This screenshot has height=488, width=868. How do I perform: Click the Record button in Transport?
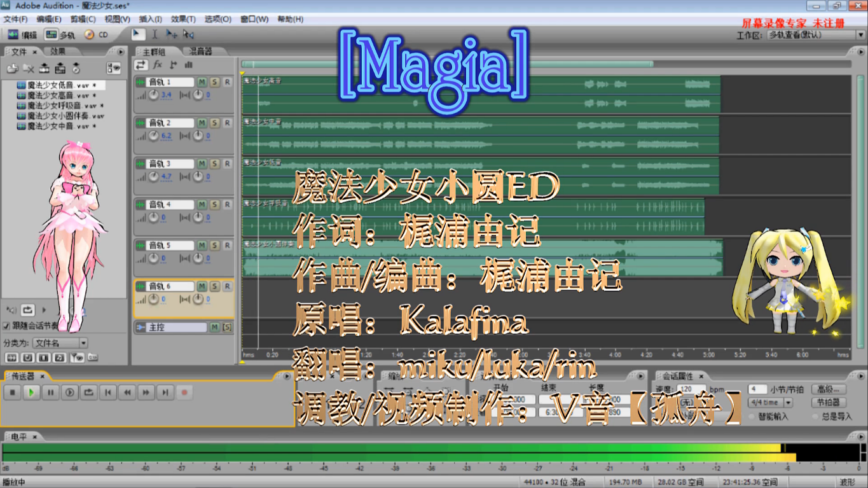[184, 393]
